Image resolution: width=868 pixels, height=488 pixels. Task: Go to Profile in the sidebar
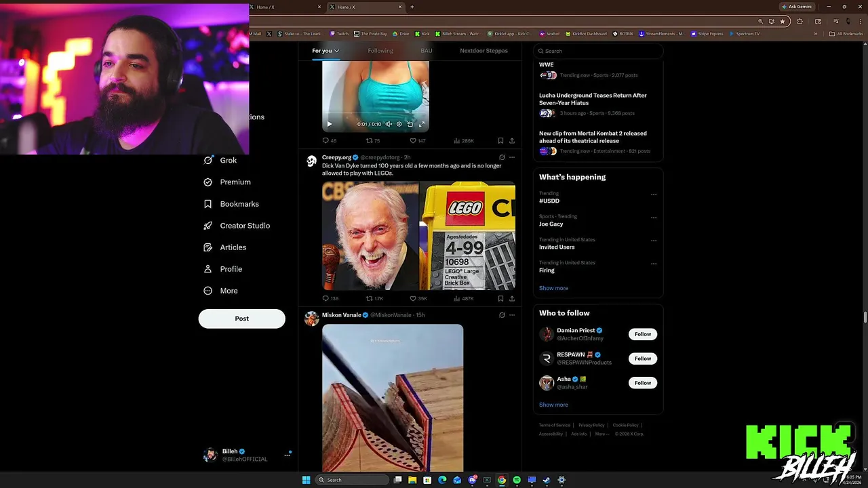coord(222,269)
